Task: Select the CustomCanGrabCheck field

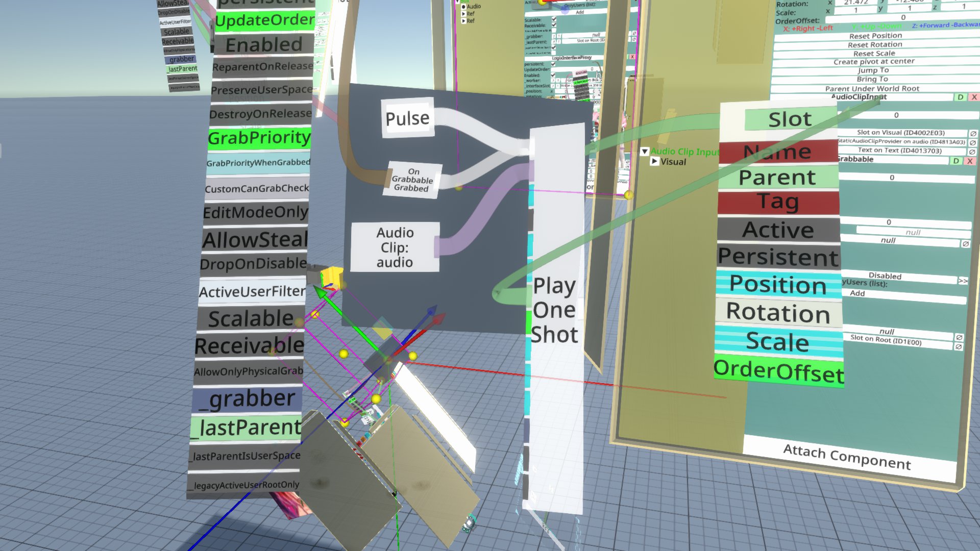Action: (x=257, y=188)
